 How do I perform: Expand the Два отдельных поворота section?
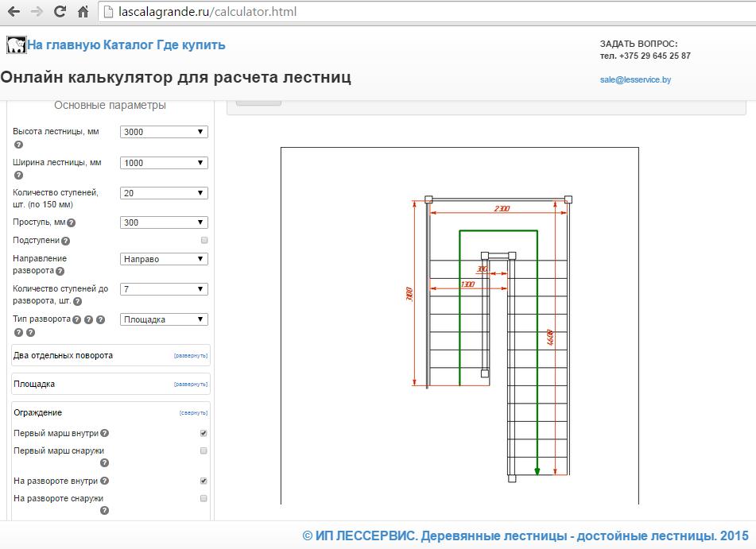(x=191, y=356)
